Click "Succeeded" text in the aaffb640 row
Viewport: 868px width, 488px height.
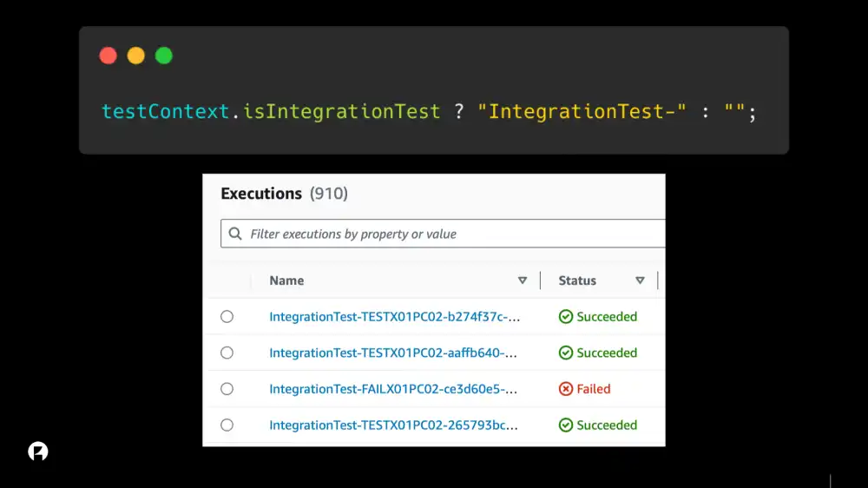click(607, 353)
